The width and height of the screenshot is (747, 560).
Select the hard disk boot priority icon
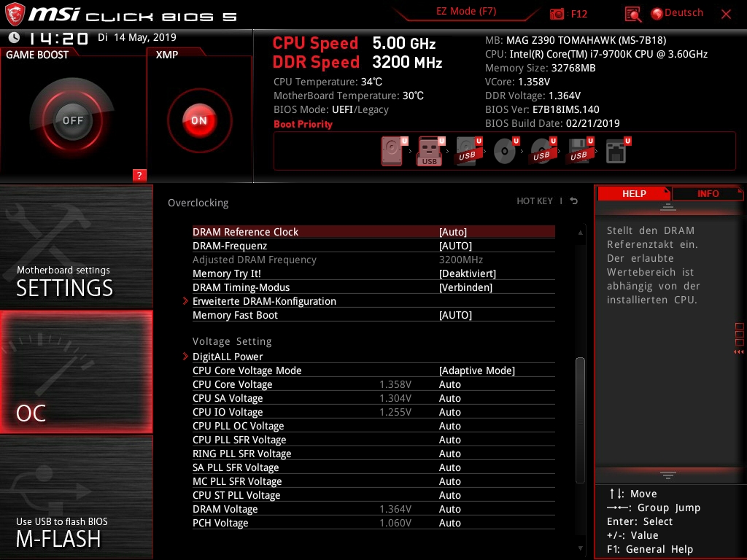tap(392, 151)
